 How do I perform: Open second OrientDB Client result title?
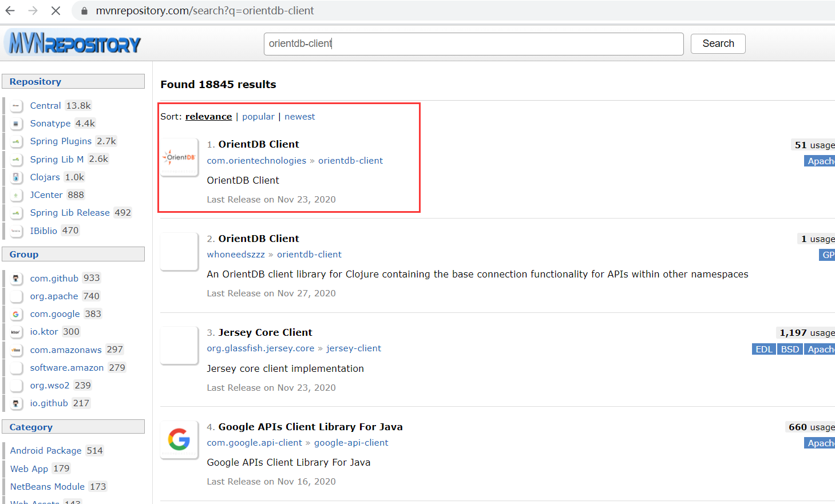pyautogui.click(x=259, y=239)
